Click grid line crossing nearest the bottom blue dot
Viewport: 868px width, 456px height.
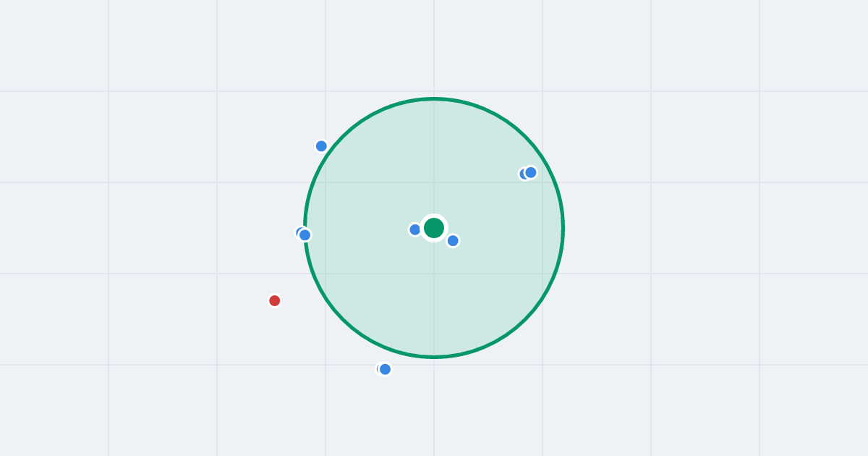434,365
